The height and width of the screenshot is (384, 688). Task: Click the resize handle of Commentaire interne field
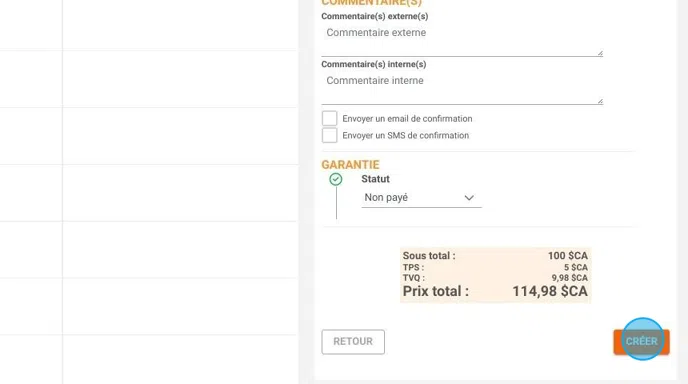[x=600, y=101]
